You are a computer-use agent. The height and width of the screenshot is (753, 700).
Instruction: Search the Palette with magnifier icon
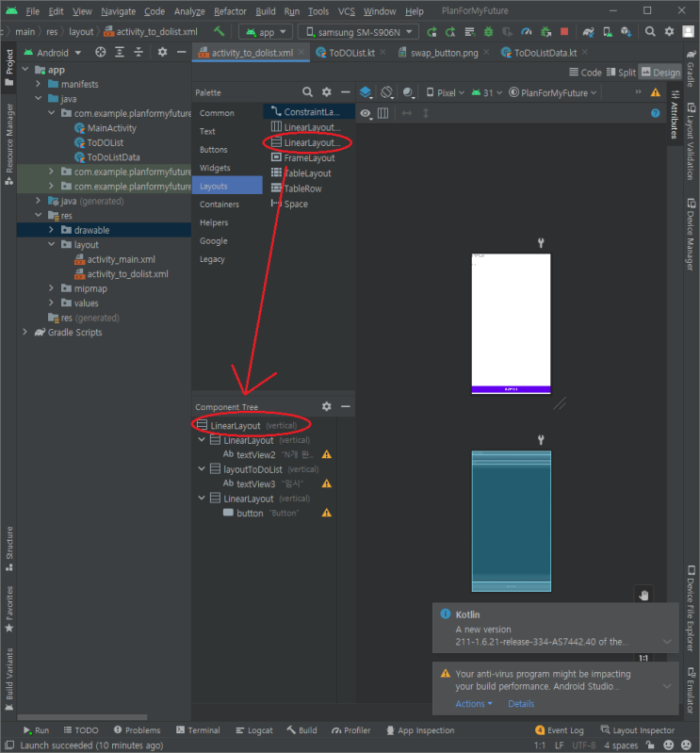[x=308, y=91]
